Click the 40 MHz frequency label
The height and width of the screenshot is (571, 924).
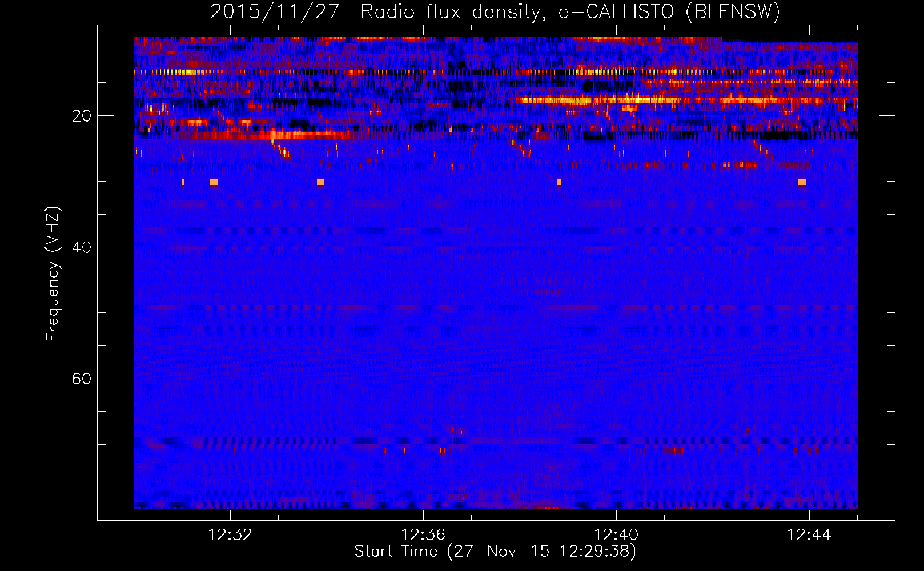[81, 247]
